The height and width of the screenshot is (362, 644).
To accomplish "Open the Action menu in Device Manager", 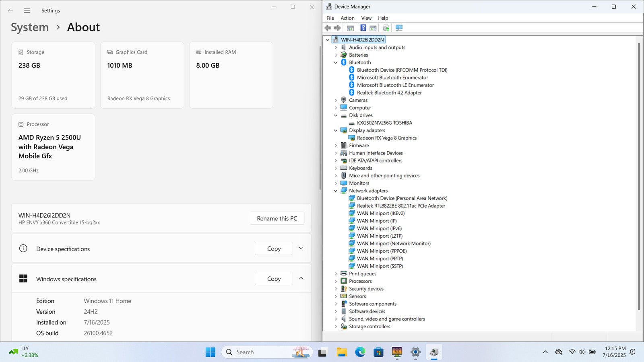I will click(347, 18).
